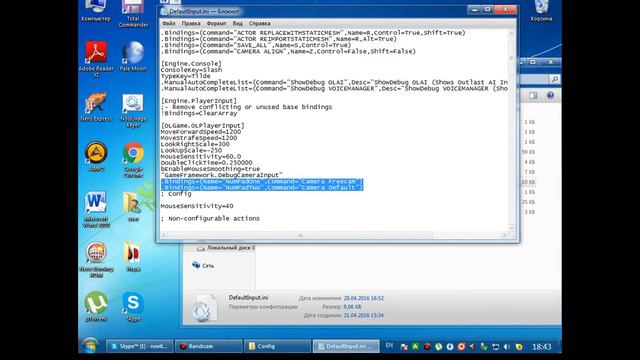
Task: Click the line "[Engine.Console]"
Action: [x=191, y=64]
